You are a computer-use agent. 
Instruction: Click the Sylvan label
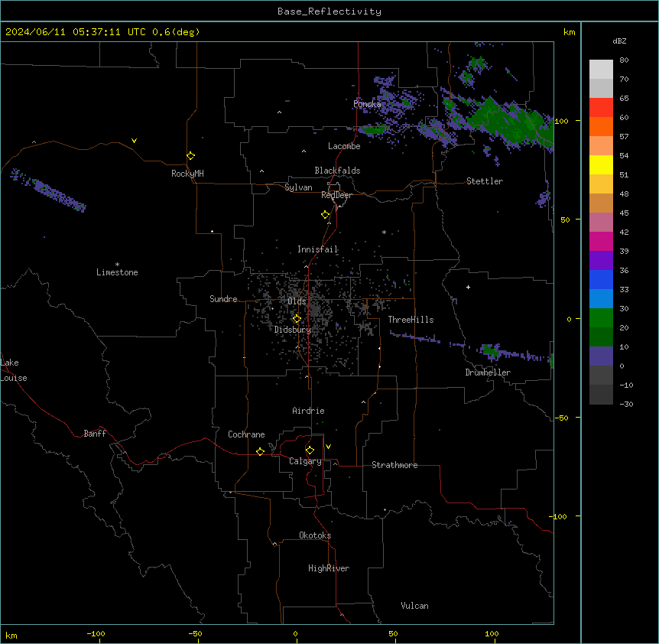pos(298,187)
